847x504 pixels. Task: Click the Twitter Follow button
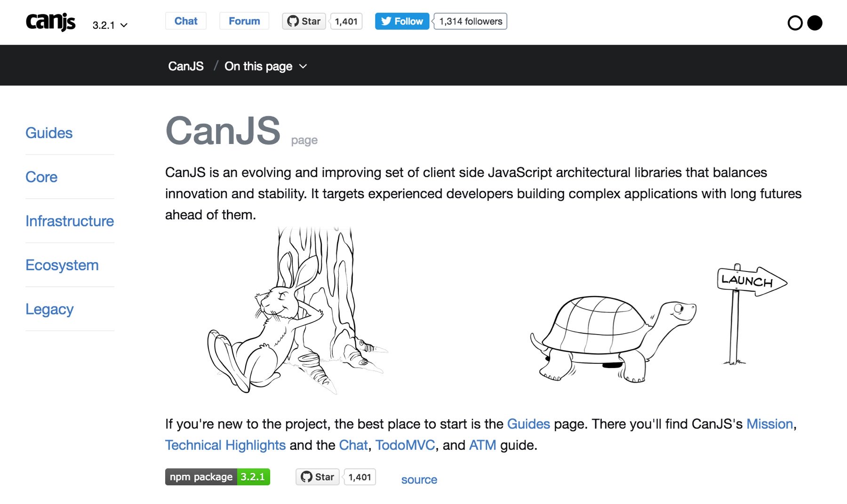402,21
